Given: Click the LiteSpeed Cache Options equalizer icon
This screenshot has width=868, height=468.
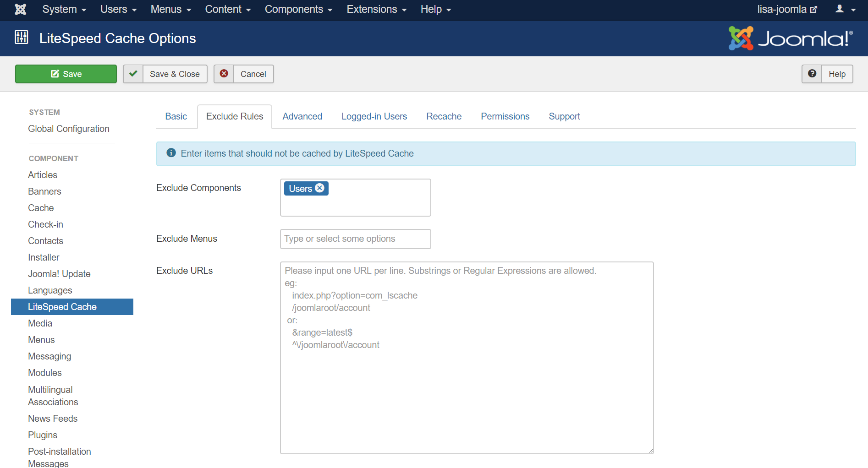Looking at the screenshot, I should pyautogui.click(x=22, y=38).
